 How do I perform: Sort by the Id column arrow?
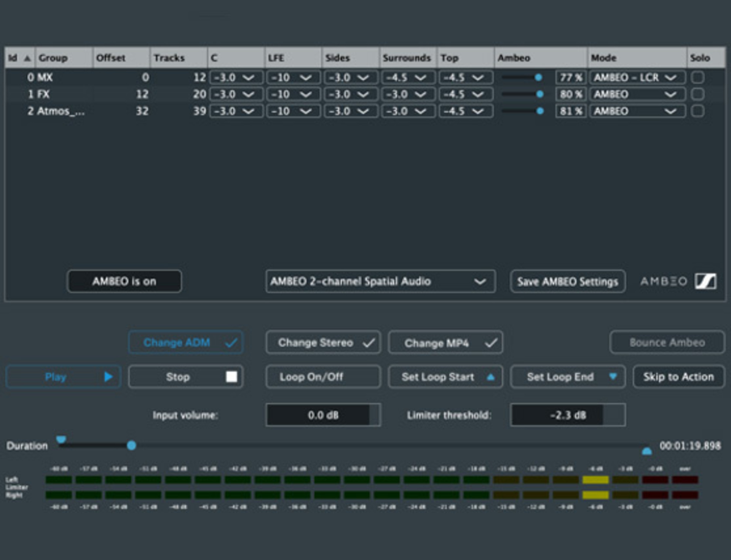click(x=27, y=58)
